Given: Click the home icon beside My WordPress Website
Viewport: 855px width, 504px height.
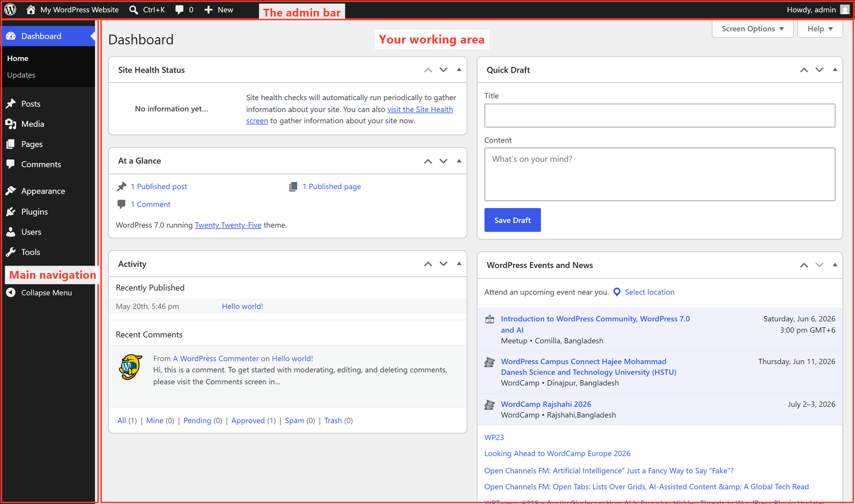Looking at the screenshot, I should tap(30, 10).
